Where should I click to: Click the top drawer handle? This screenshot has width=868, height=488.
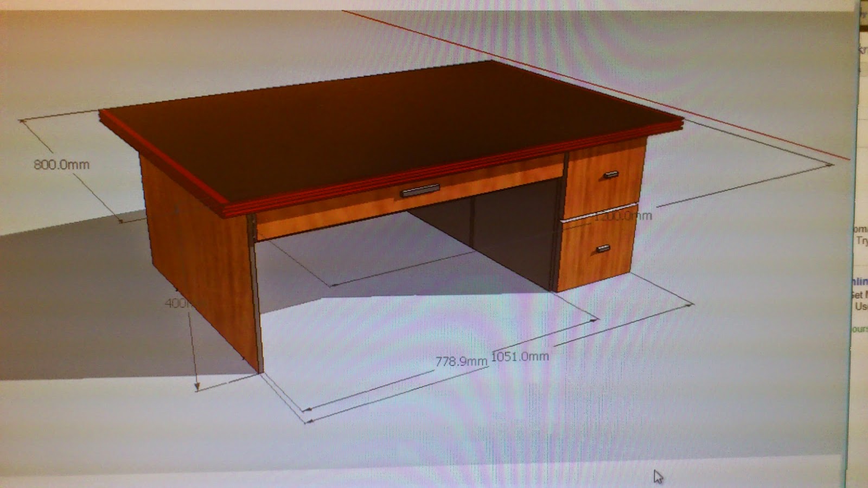coord(610,174)
